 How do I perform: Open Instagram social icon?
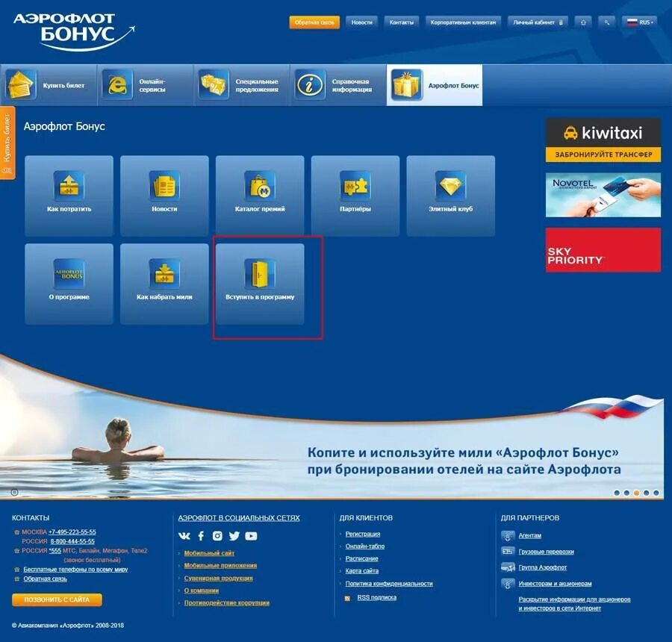pos(217,536)
